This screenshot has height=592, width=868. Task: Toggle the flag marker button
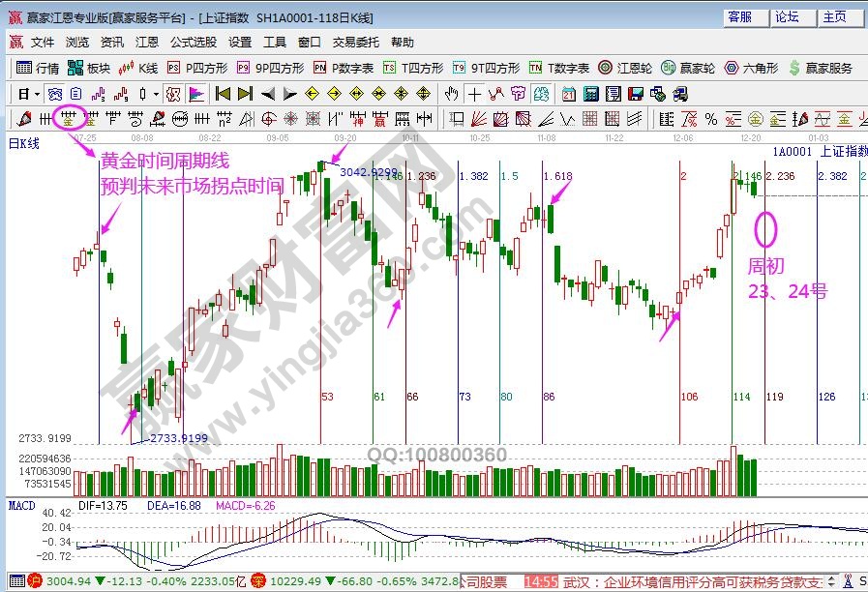pyautogui.click(x=195, y=94)
